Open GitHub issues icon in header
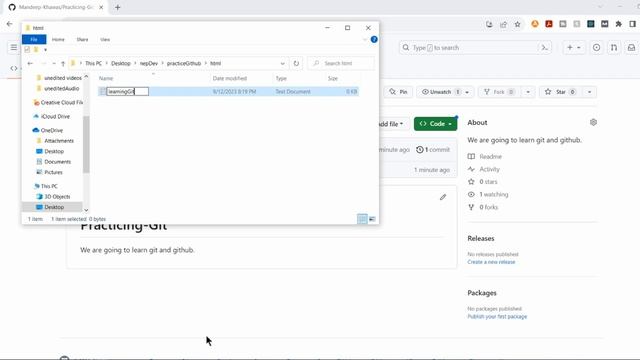 click(596, 48)
